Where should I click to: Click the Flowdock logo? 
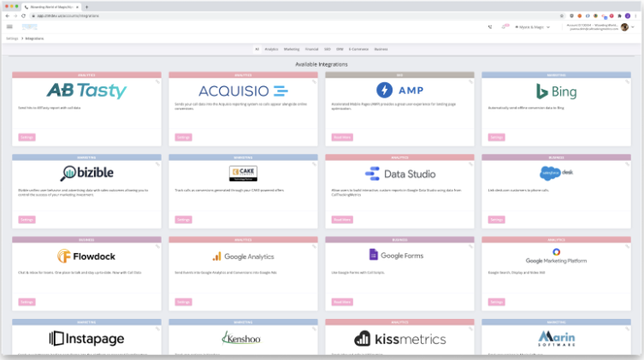pos(86,256)
